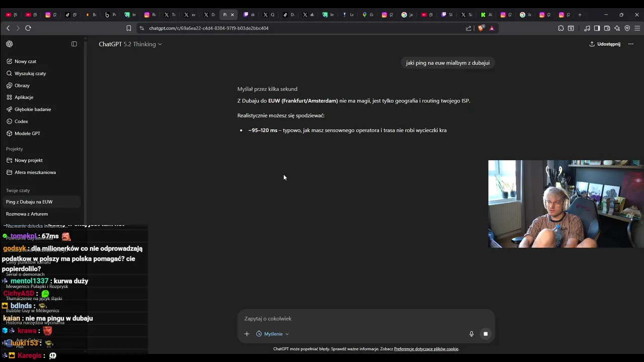Click the ChatGPT logo icon in the sidebar
Screen dimensions: 644x362
pos(10,44)
